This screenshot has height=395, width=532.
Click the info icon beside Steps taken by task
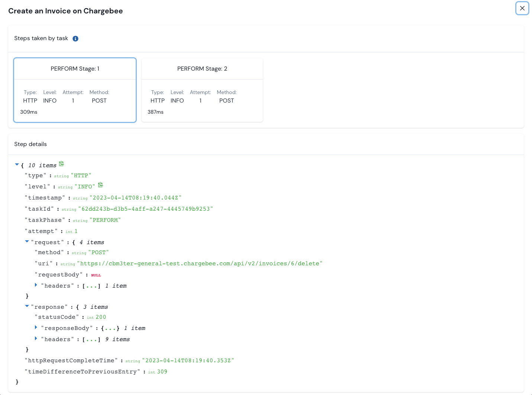[x=75, y=39]
